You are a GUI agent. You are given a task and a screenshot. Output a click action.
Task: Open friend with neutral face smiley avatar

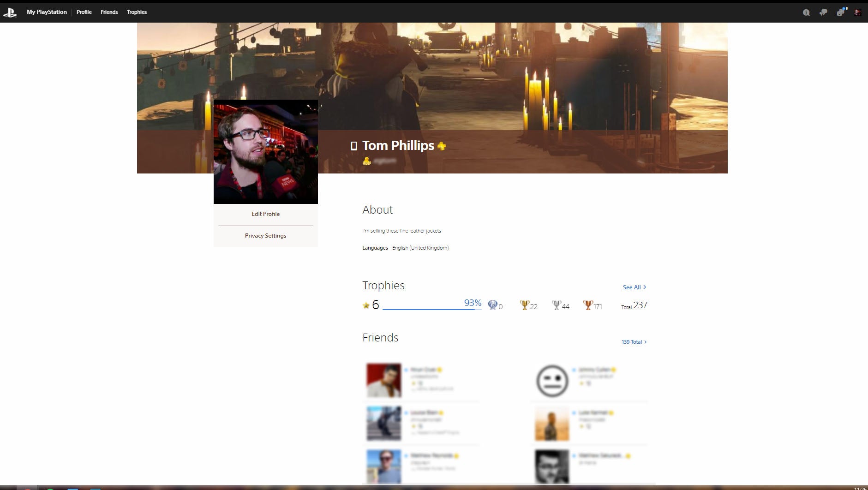point(552,381)
